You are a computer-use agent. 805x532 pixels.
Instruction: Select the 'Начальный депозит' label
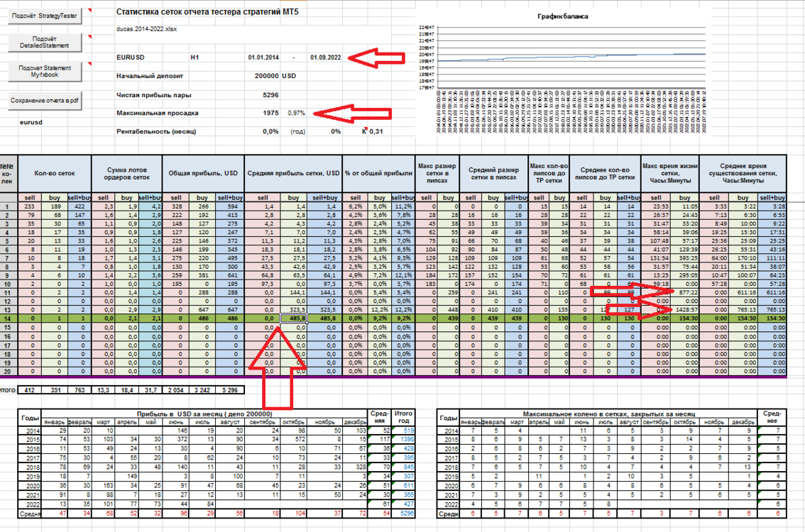pos(149,76)
